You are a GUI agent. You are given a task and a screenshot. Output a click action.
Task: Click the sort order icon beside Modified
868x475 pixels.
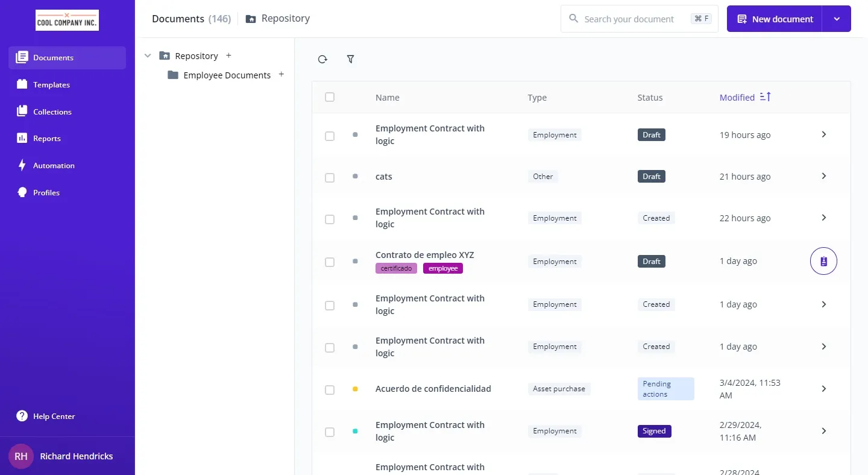coord(765,97)
